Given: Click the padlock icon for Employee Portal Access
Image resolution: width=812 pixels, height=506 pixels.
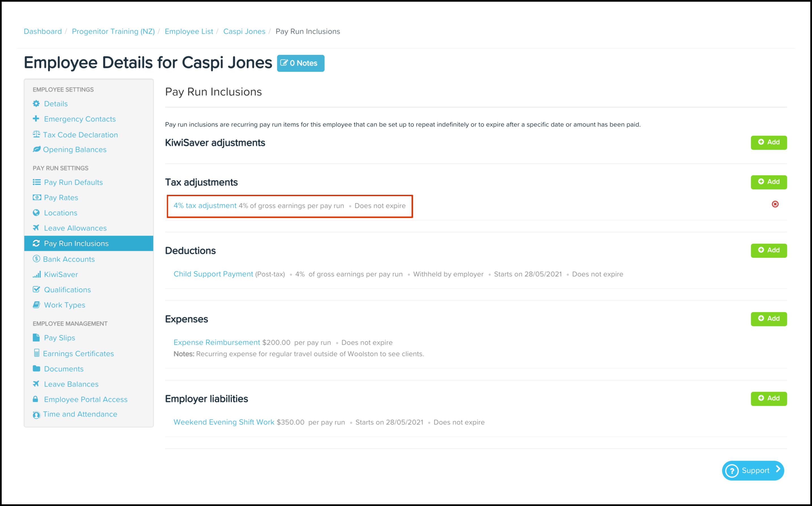Looking at the screenshot, I should click(35, 399).
